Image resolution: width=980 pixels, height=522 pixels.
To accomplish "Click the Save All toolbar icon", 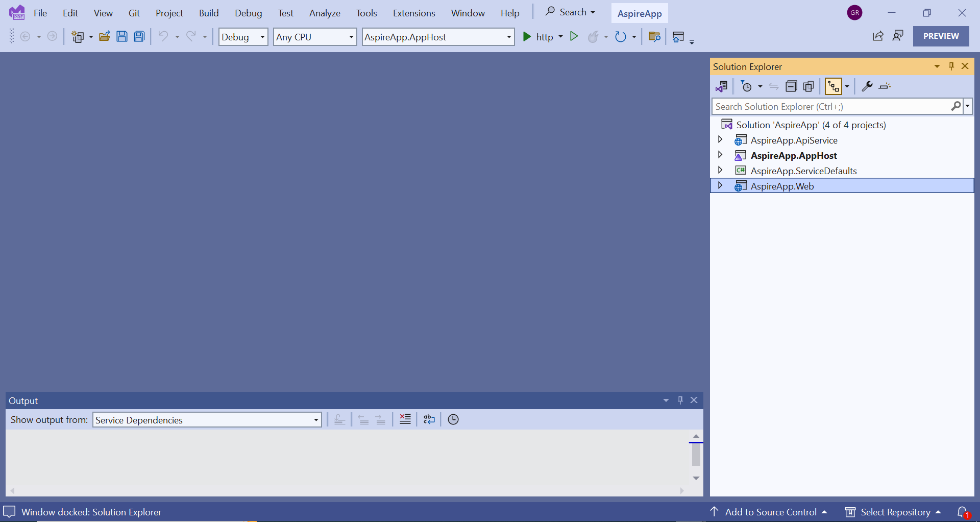I will [139, 36].
